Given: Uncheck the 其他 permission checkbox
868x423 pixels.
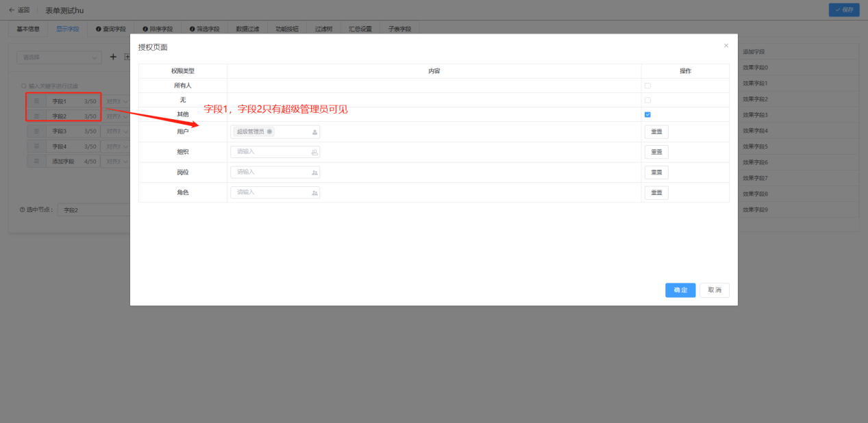Looking at the screenshot, I should 647,114.
